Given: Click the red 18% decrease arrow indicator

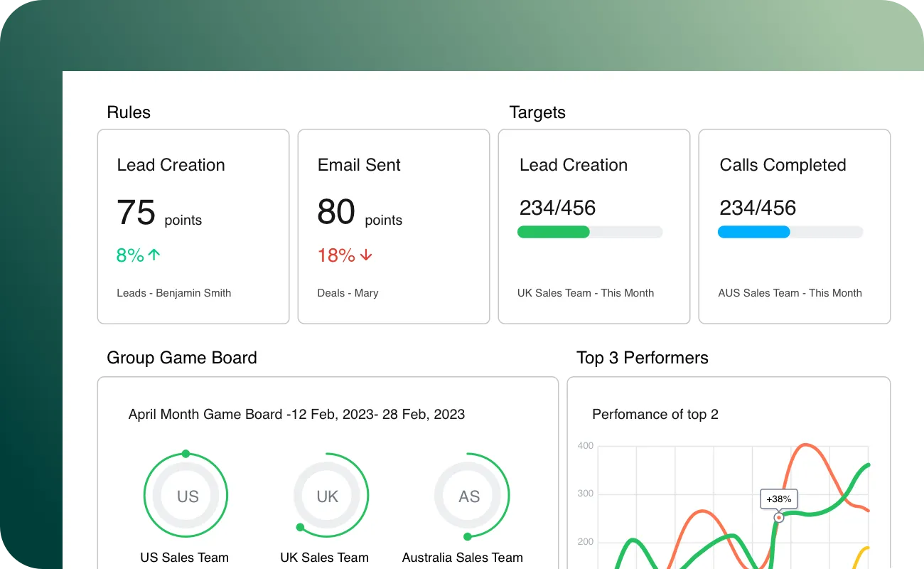Looking at the screenshot, I should pyautogui.click(x=345, y=255).
